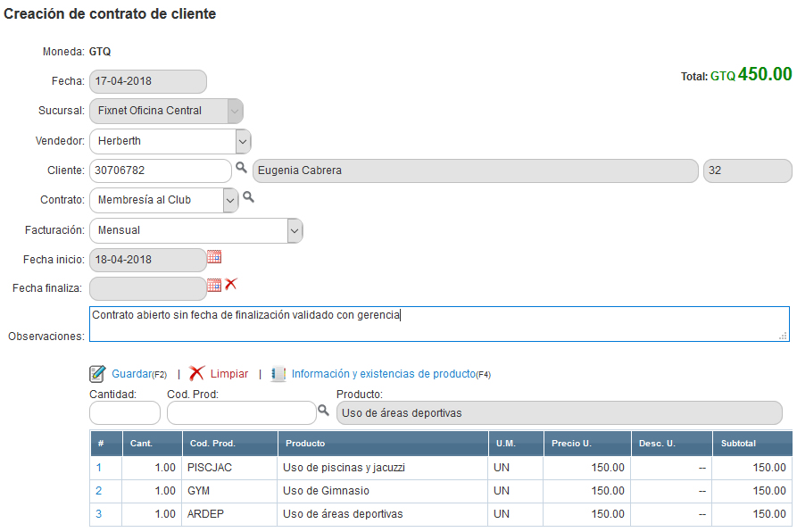The height and width of the screenshot is (532, 797).
Task: Click the Guardar link to save contract
Action: [132, 374]
